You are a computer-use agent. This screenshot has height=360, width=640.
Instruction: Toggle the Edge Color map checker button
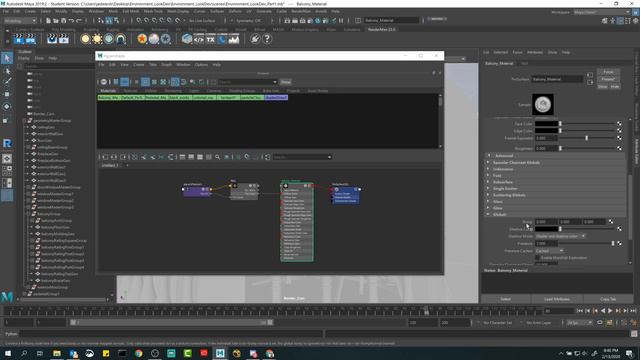click(619, 131)
